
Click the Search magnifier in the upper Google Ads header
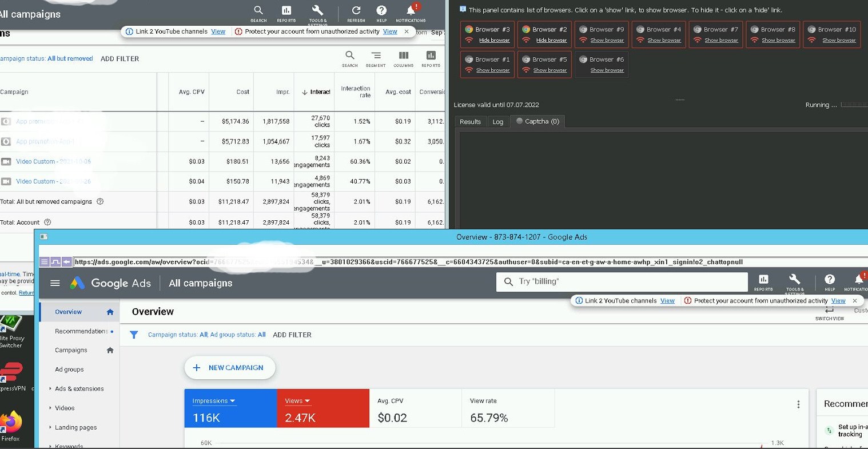click(x=258, y=10)
